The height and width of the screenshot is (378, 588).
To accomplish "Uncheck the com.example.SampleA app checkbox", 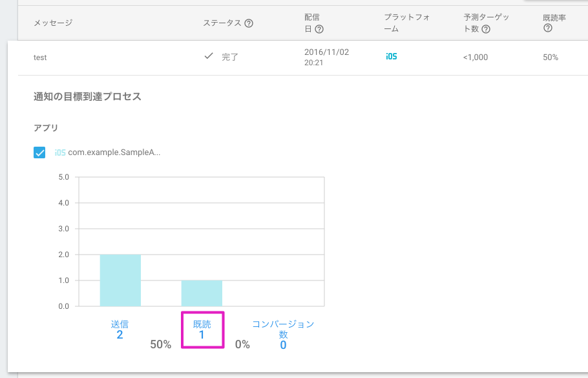I will pos(39,152).
